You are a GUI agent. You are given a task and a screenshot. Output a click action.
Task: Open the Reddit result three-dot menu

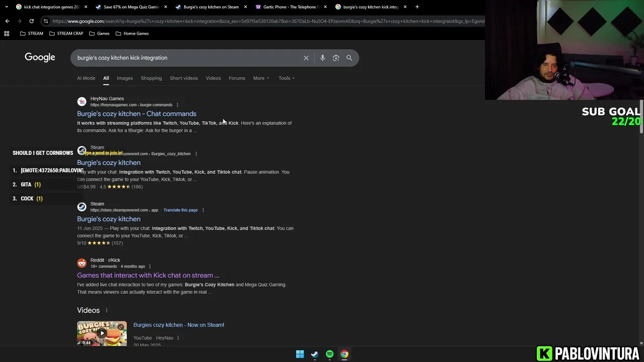click(150, 266)
